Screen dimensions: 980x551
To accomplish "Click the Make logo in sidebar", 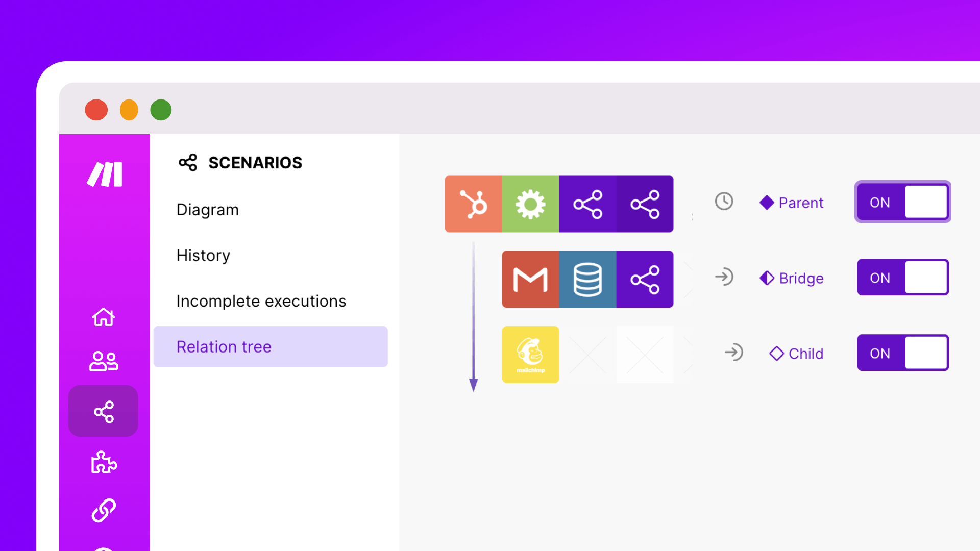I will click(x=105, y=174).
